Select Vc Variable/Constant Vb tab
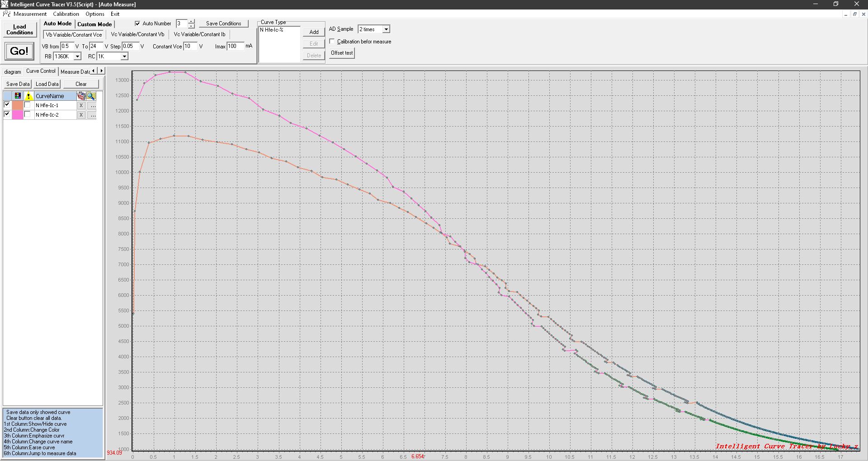 (x=137, y=34)
